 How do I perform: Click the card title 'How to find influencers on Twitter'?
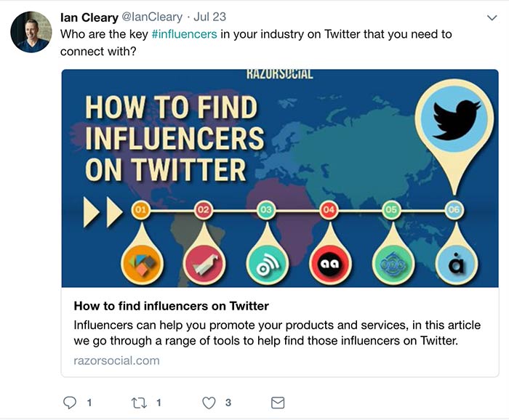pos(171,306)
